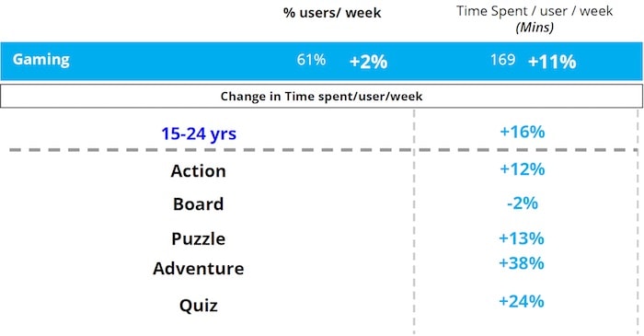The width and height of the screenshot is (644, 336).
Task: Select the Board genre label
Action: [199, 204]
